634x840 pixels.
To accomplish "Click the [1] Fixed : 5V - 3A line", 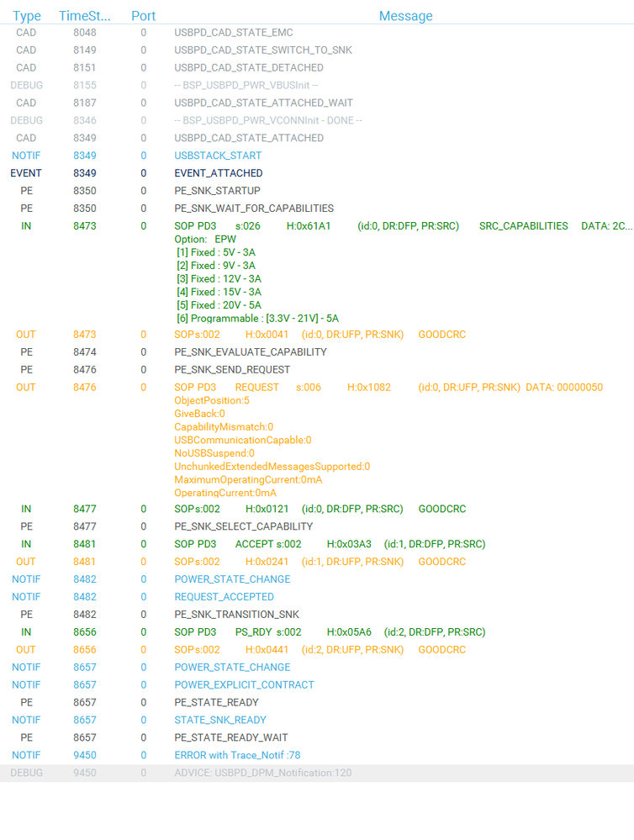I will [x=216, y=252].
